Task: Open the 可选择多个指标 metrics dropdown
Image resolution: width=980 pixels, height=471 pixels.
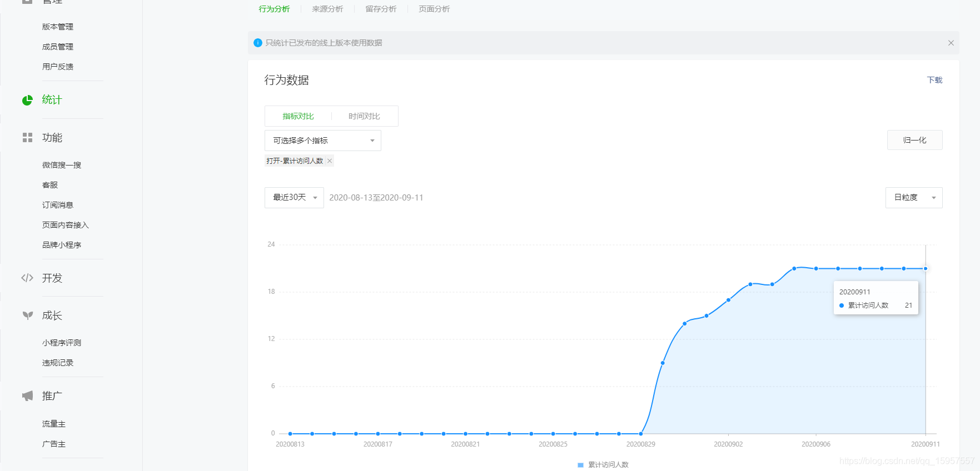Action: tap(322, 141)
